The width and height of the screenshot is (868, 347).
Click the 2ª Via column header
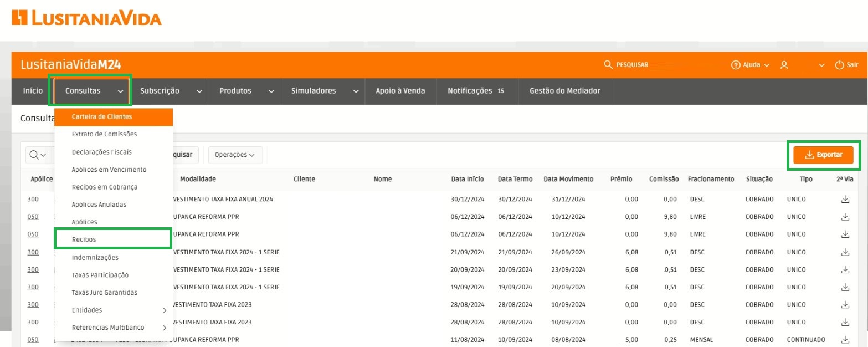click(845, 179)
